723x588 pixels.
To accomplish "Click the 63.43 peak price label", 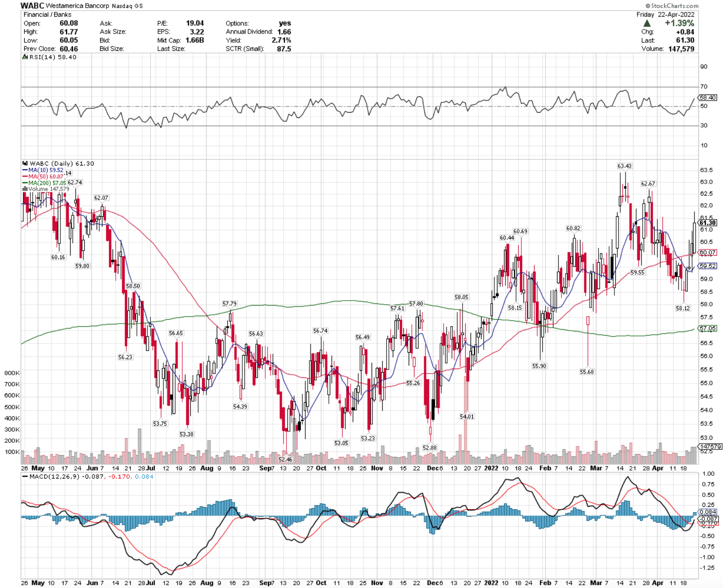I will (x=624, y=166).
